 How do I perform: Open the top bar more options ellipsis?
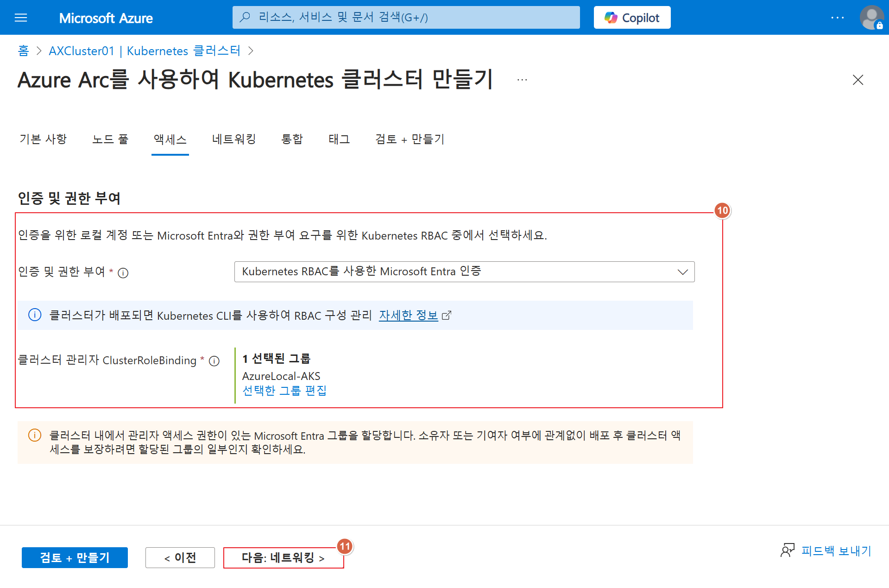click(837, 18)
